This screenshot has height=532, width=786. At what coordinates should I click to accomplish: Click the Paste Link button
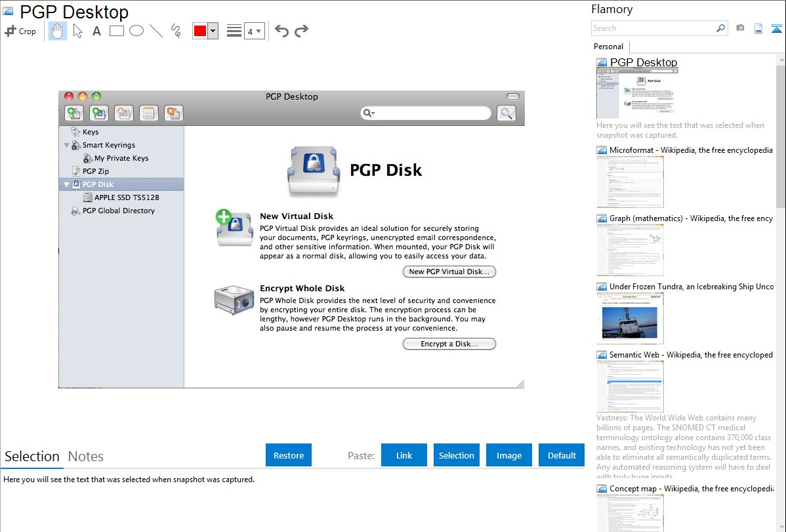[404, 455]
